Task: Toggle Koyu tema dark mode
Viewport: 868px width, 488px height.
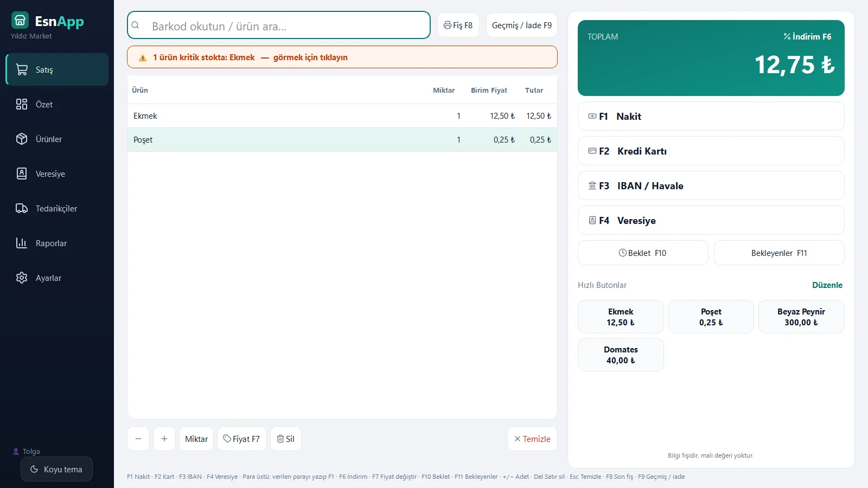Action: [56, 469]
